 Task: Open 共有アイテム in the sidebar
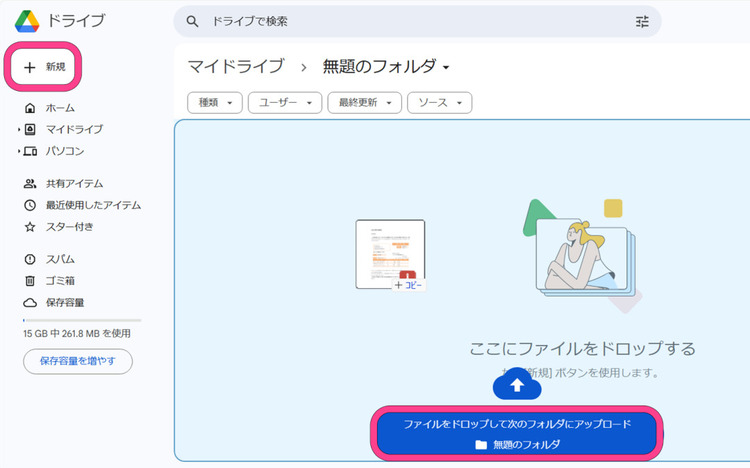pyautogui.click(x=74, y=183)
